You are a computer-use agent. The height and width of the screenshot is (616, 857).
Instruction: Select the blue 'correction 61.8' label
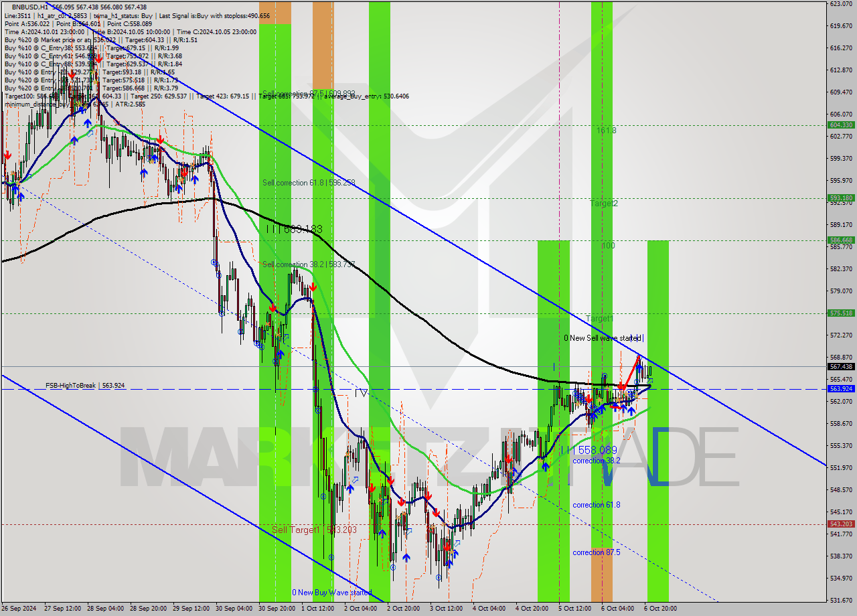point(596,505)
